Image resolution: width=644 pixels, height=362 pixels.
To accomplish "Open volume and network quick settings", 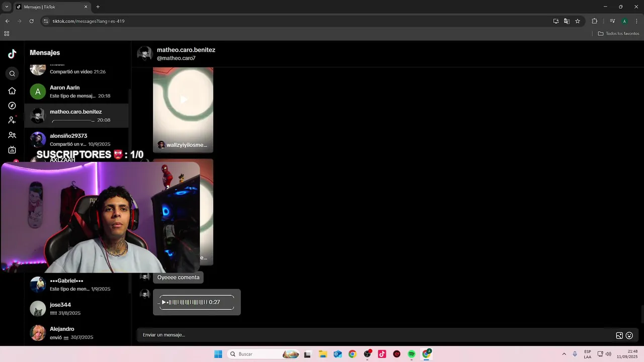I will tap(604, 354).
